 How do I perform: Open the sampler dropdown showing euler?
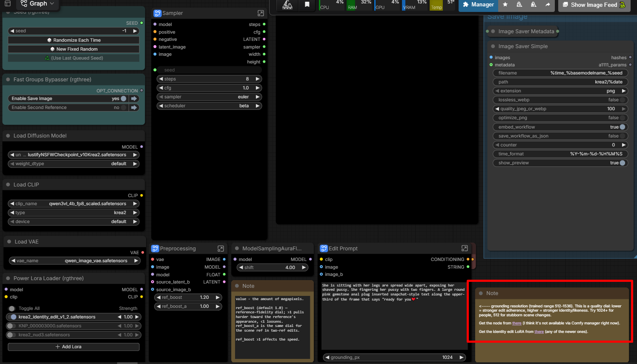[x=209, y=97]
